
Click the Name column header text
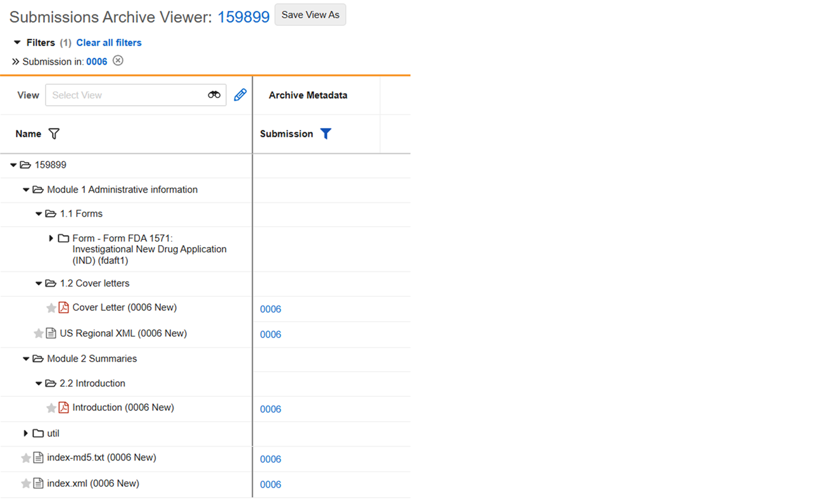coord(29,134)
